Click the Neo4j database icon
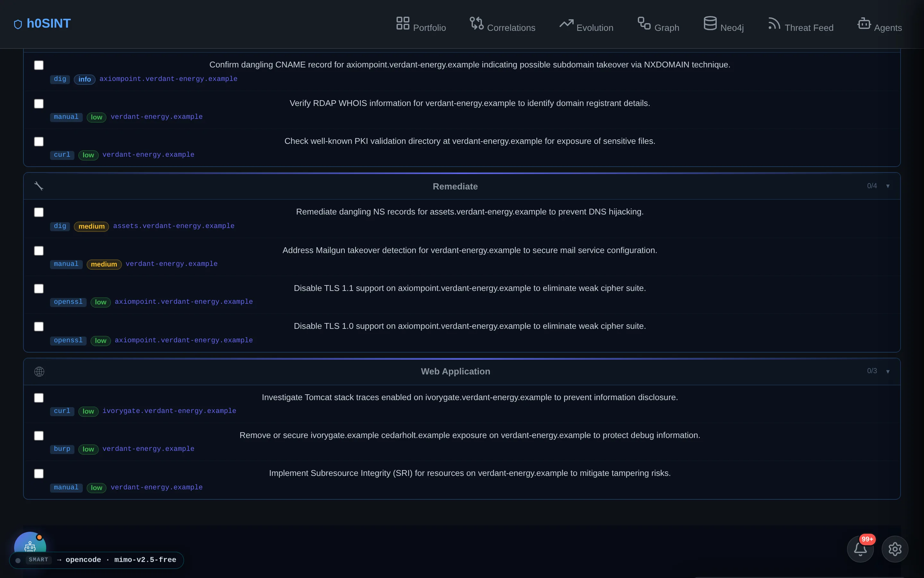Viewport: 924px width, 578px height. coord(710,23)
